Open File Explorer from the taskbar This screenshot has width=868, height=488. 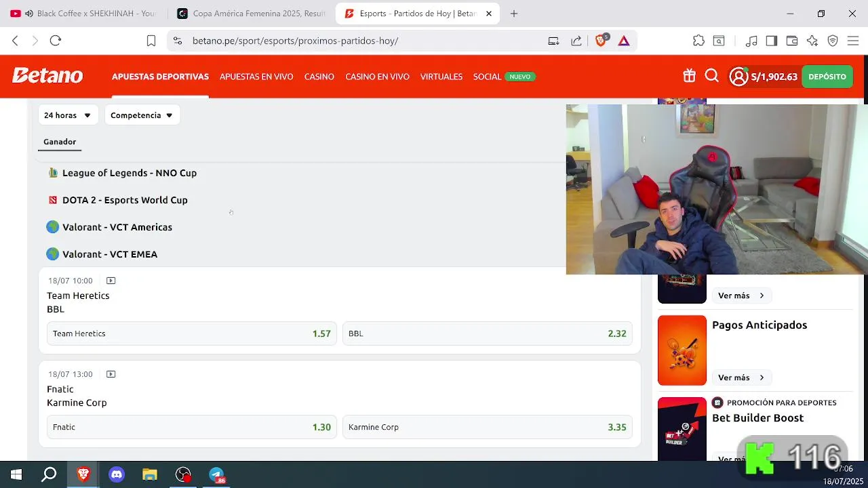[x=150, y=474]
